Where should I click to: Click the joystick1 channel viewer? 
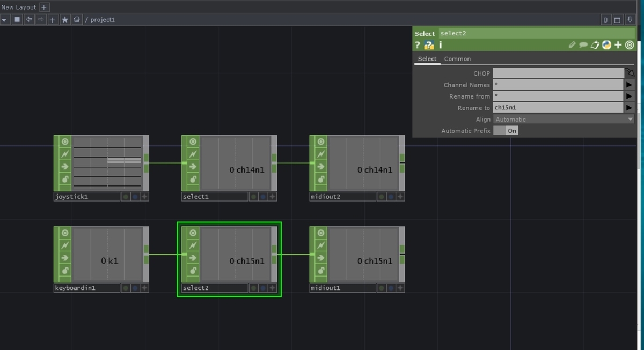click(x=107, y=163)
